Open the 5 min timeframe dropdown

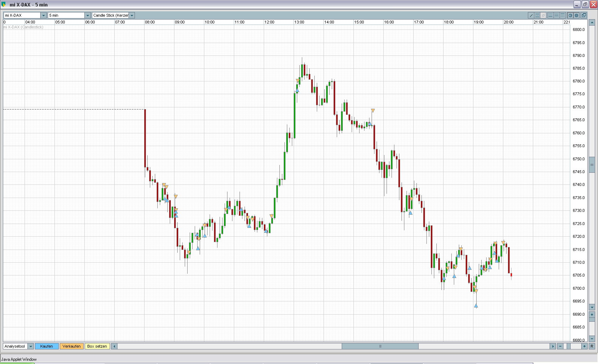click(88, 15)
